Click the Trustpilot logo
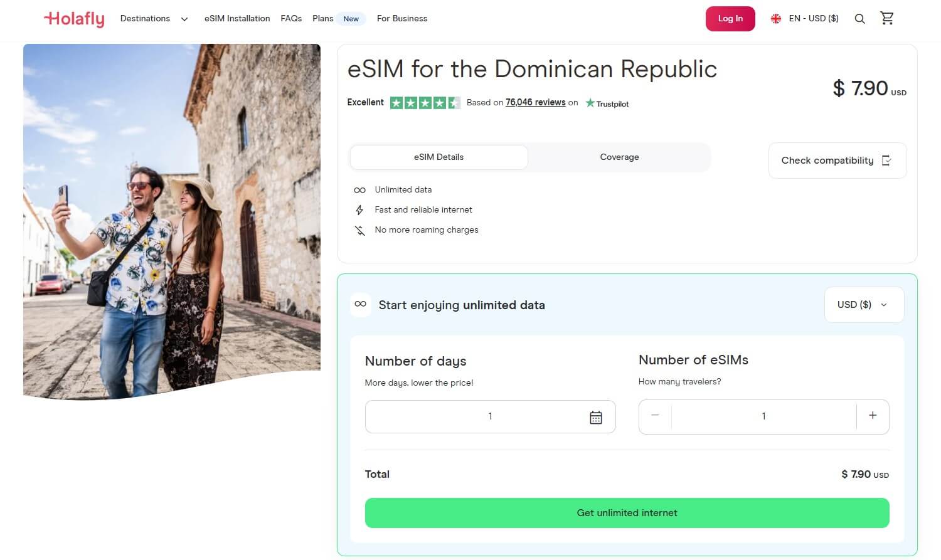Viewport: 941px width, 560px height. pyautogui.click(x=607, y=103)
